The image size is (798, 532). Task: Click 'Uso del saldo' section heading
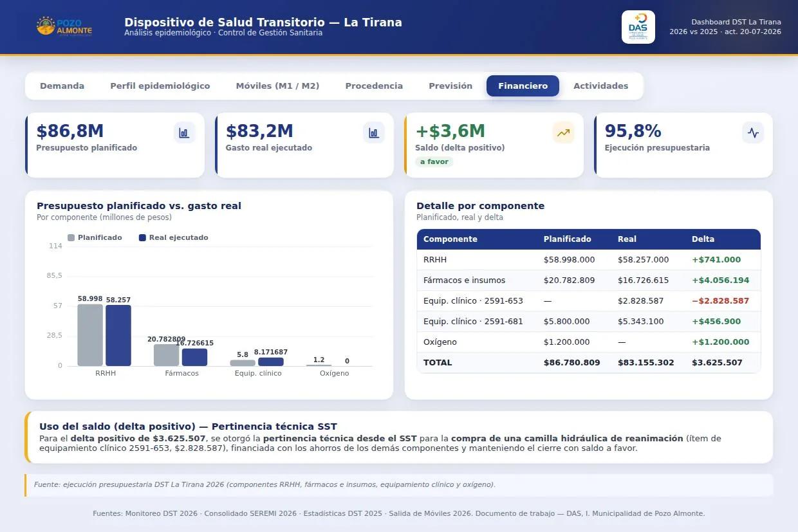(188, 427)
